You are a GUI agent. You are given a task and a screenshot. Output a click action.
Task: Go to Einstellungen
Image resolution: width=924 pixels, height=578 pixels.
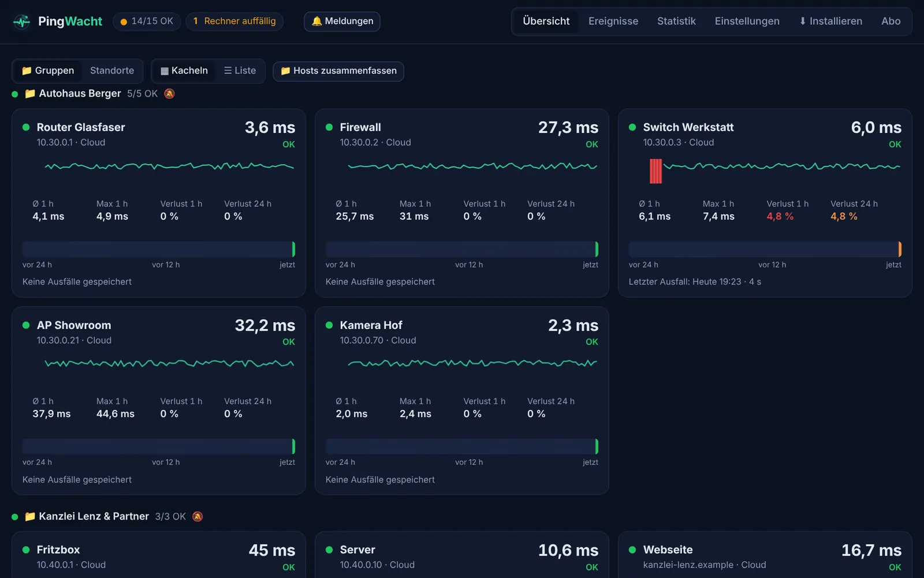[747, 21]
